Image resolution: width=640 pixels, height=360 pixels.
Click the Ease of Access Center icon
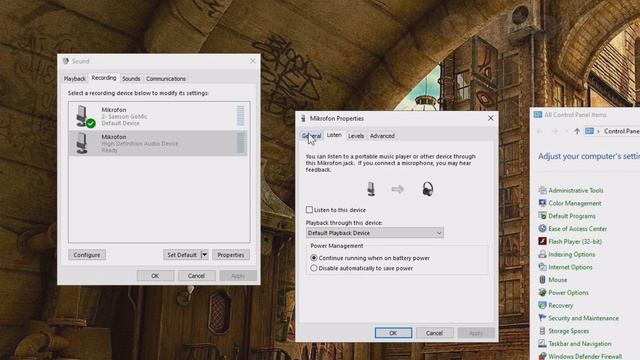(542, 229)
